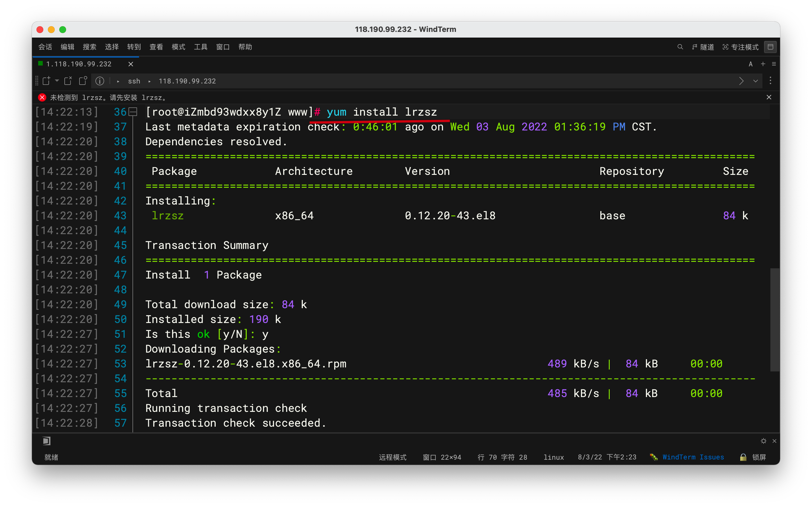Expand the address bar chevron-down dropdown
Image resolution: width=812 pixels, height=507 pixels.
click(x=755, y=81)
